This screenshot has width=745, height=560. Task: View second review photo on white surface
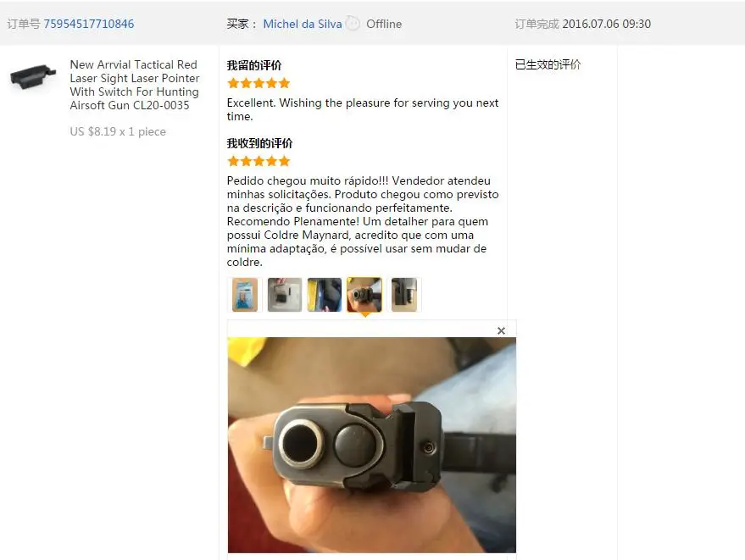pyautogui.click(x=285, y=295)
